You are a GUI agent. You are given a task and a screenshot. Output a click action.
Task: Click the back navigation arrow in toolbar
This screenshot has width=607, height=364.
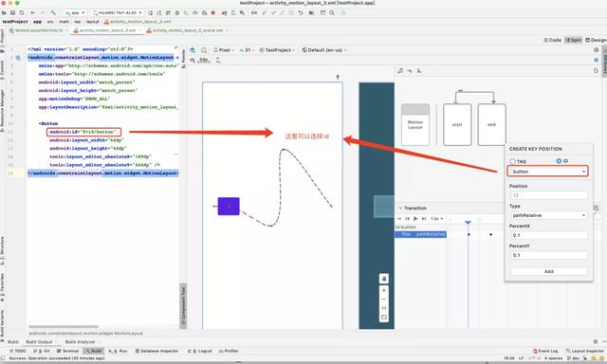coord(33,12)
